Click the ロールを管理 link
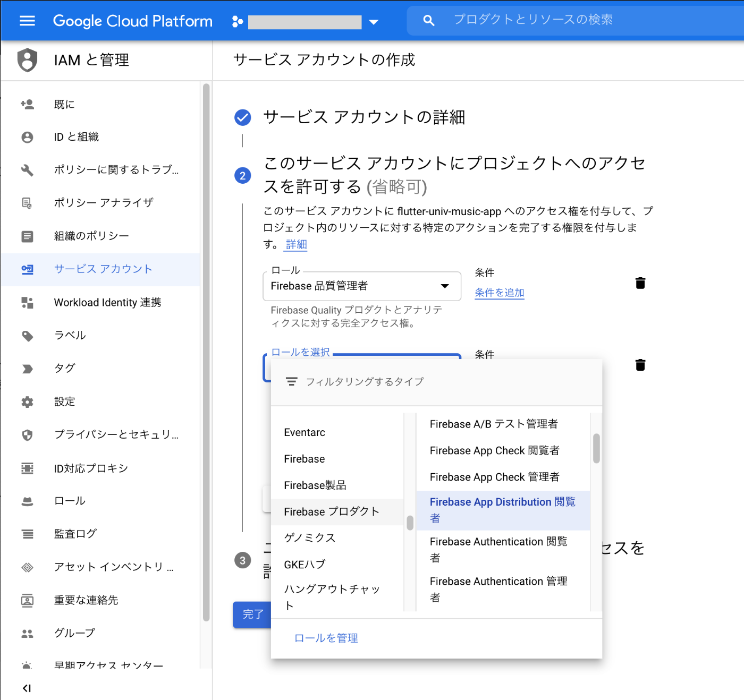The height and width of the screenshot is (700, 744). click(326, 638)
